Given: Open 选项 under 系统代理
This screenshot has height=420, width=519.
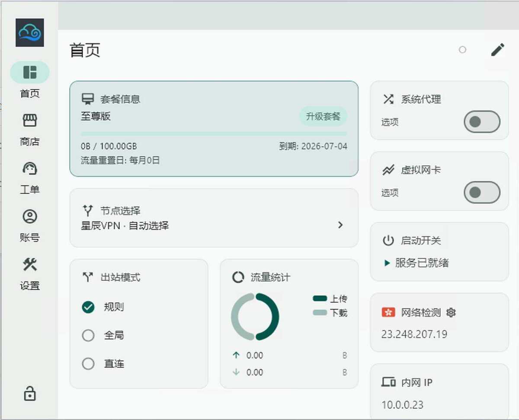Looking at the screenshot, I should 390,122.
